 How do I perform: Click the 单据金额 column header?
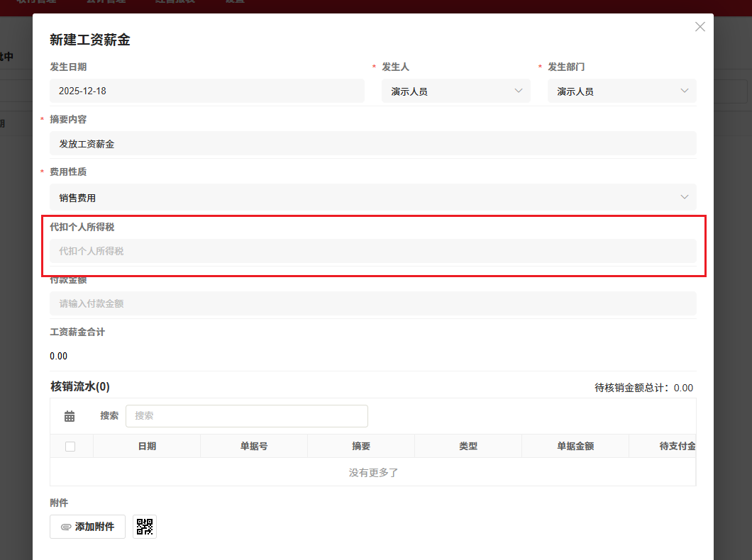coord(575,446)
